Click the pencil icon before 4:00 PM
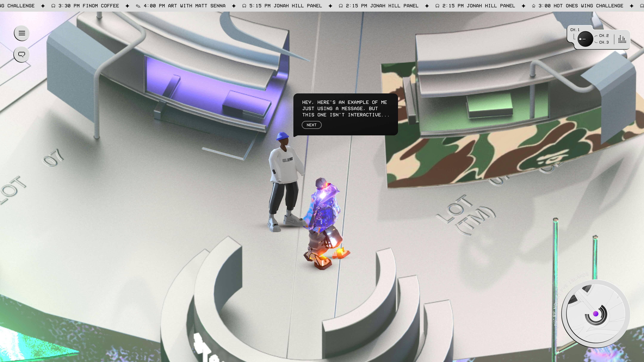 (x=138, y=6)
